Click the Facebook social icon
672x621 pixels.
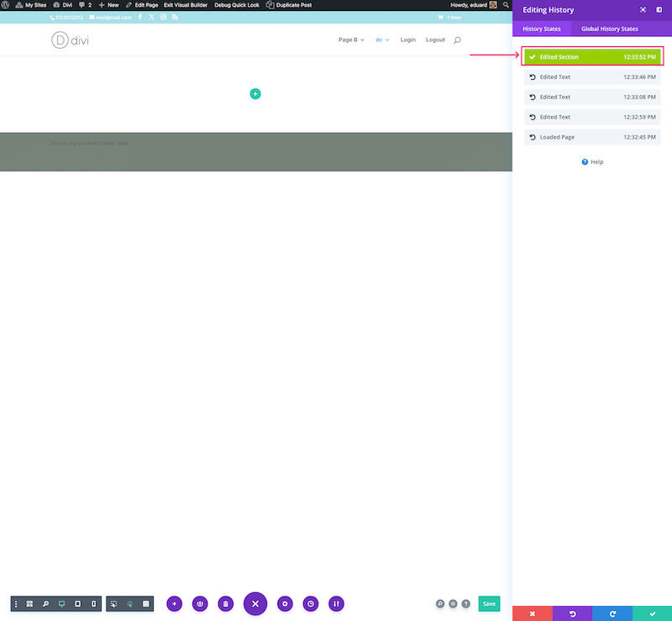(x=139, y=17)
